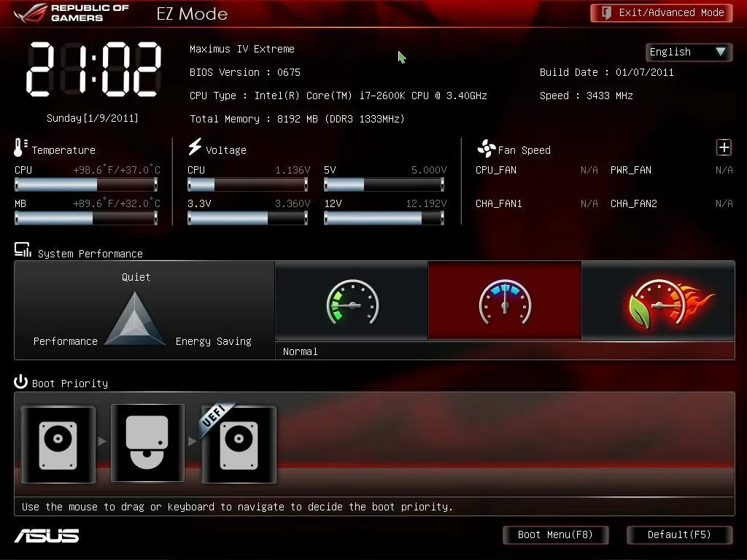Click the boot priority hint text
Screen dimensions: 747x560
click(237, 507)
